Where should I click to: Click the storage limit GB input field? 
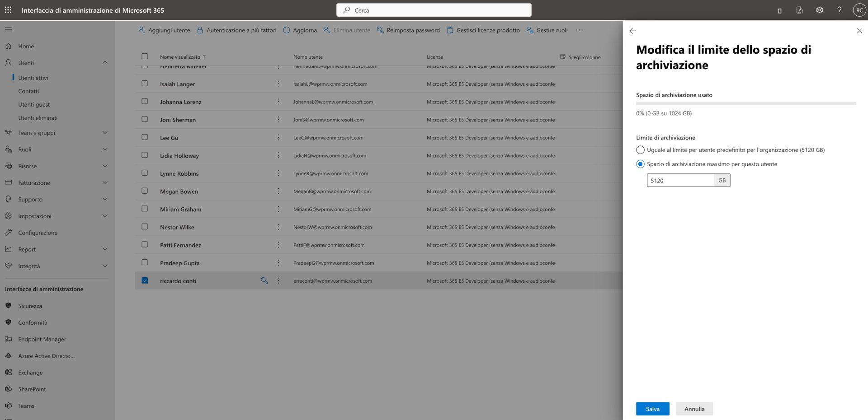point(680,180)
